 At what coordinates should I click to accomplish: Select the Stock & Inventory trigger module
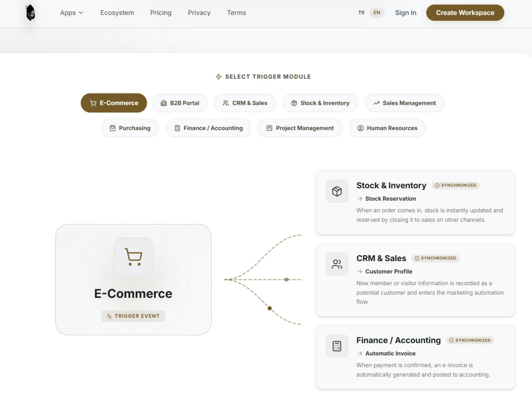(x=320, y=103)
